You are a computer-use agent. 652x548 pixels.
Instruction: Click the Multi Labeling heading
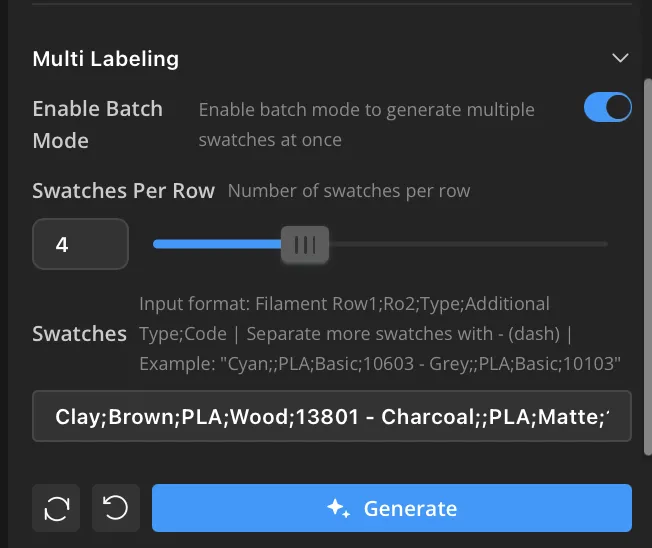point(106,59)
